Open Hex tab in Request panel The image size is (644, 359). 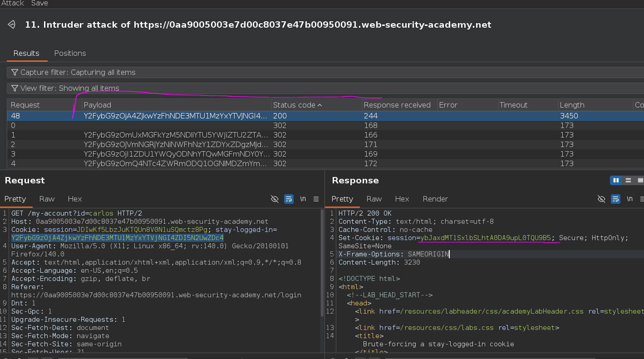point(75,199)
